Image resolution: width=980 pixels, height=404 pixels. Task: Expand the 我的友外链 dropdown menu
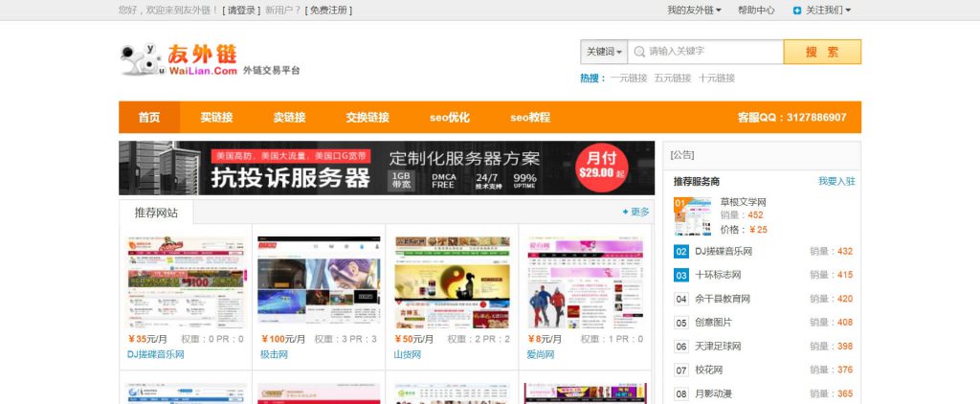[x=694, y=11]
